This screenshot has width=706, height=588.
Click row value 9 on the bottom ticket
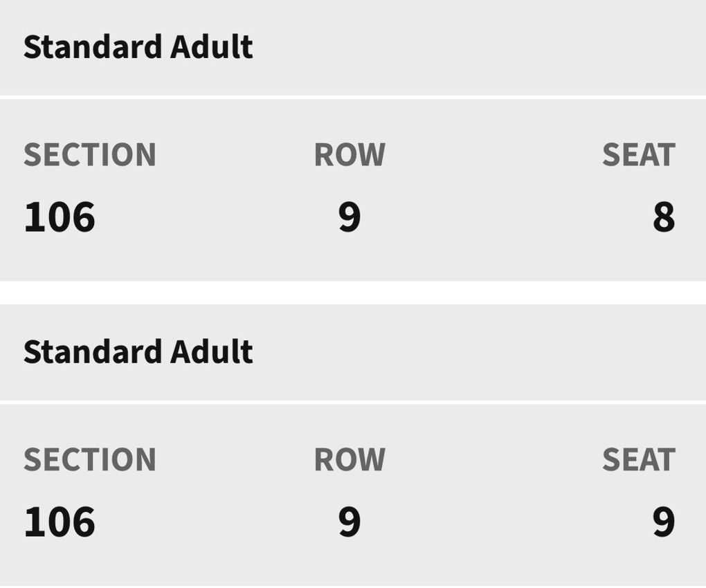[x=350, y=522]
